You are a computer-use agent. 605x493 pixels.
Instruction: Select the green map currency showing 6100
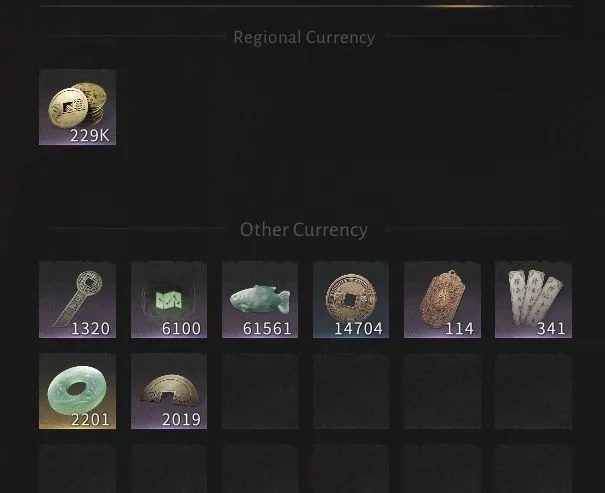coord(169,300)
